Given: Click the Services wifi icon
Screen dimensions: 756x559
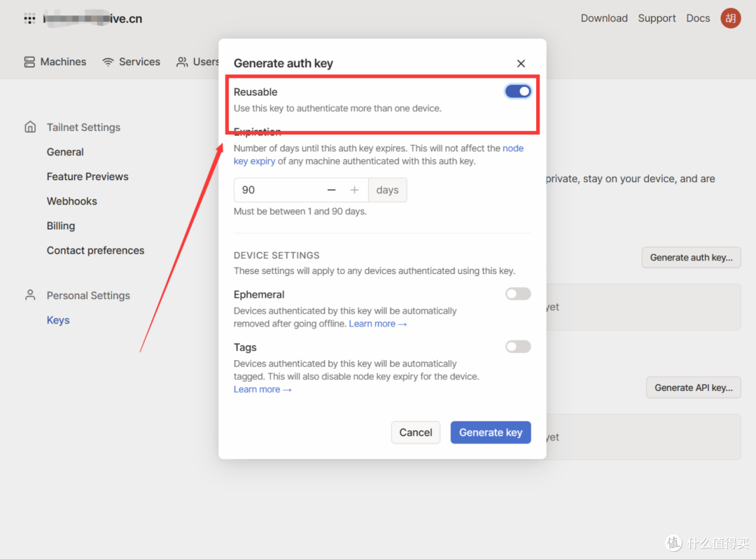Looking at the screenshot, I should pyautogui.click(x=108, y=62).
